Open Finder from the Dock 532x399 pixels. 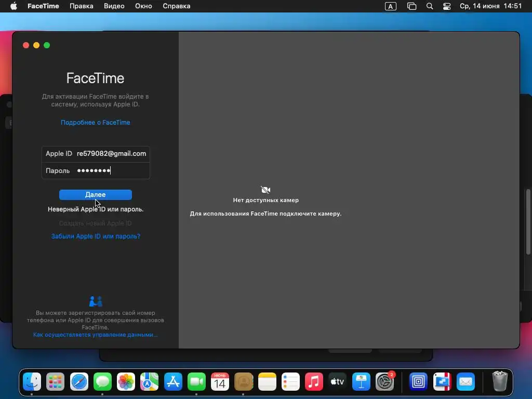coord(32,381)
